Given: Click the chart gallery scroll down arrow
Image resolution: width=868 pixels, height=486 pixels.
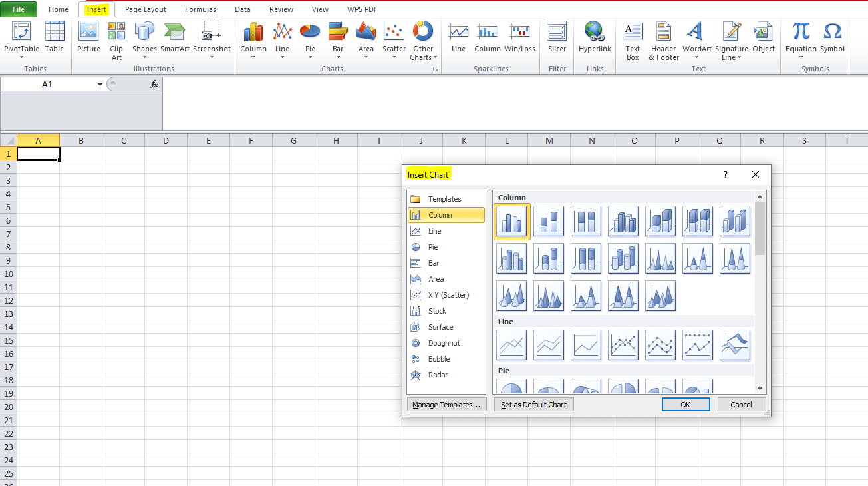Looking at the screenshot, I should coord(760,387).
